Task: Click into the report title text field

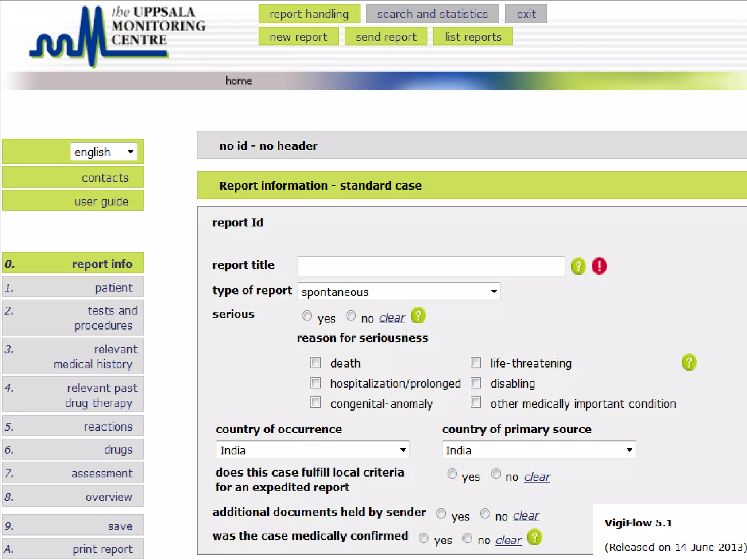Action: [x=431, y=266]
